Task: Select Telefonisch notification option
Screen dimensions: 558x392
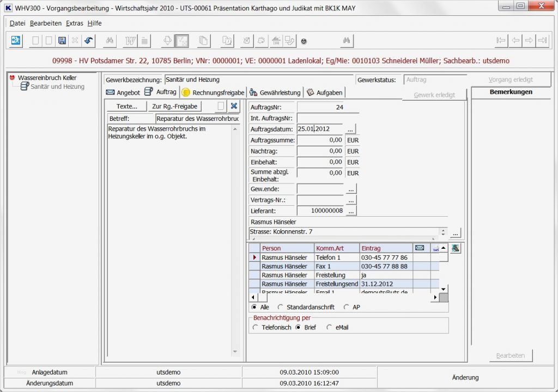Action: click(x=256, y=327)
